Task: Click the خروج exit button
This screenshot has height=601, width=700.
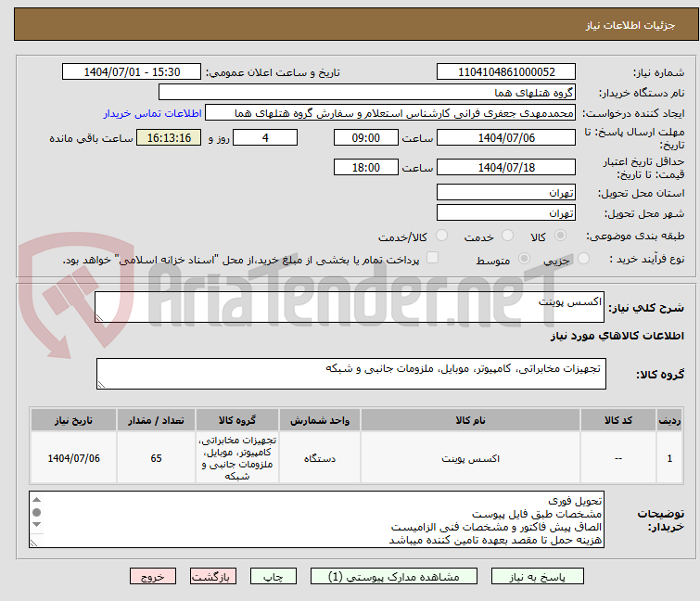Action: 153,577
